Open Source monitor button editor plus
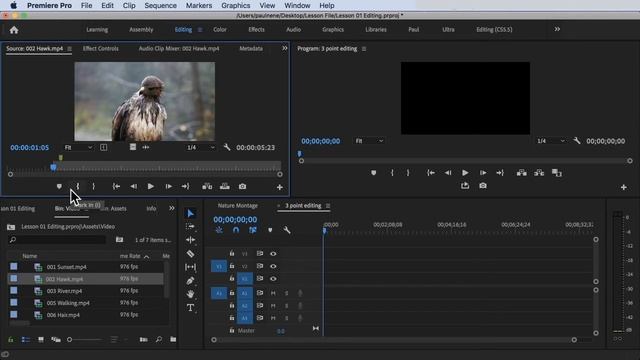Screen dimensions: 640x360 click(x=280, y=187)
